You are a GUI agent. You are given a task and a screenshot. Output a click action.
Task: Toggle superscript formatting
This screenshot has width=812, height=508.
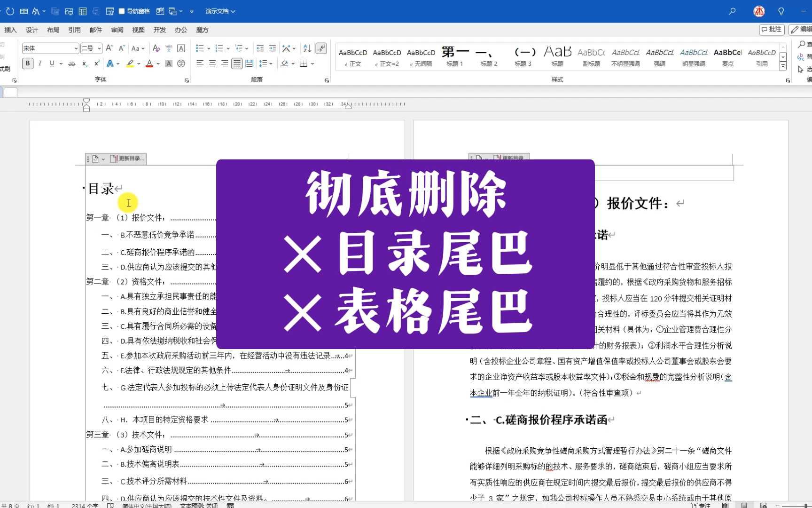click(x=97, y=63)
